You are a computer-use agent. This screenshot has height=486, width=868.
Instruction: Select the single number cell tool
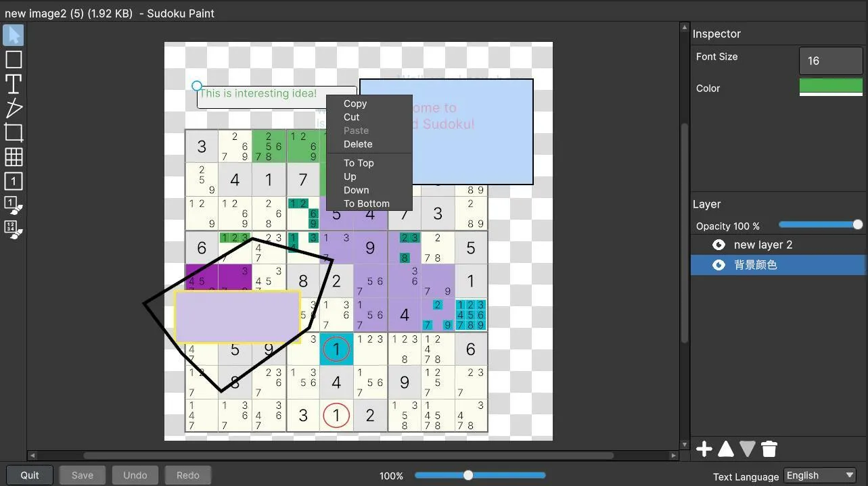click(14, 181)
